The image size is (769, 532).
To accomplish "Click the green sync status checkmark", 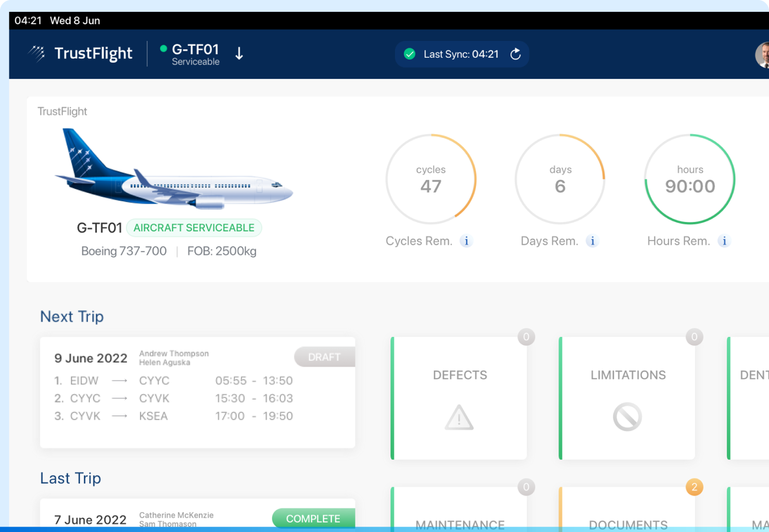I will (409, 54).
